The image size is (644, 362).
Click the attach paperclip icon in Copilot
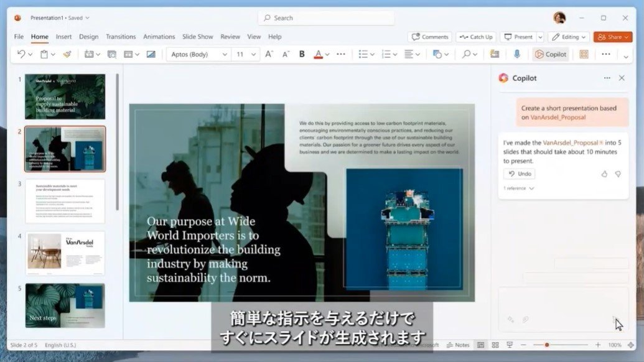(x=525, y=319)
